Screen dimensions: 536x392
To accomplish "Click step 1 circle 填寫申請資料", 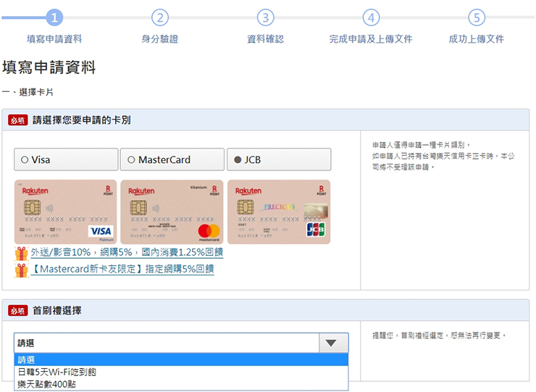I will (54, 17).
